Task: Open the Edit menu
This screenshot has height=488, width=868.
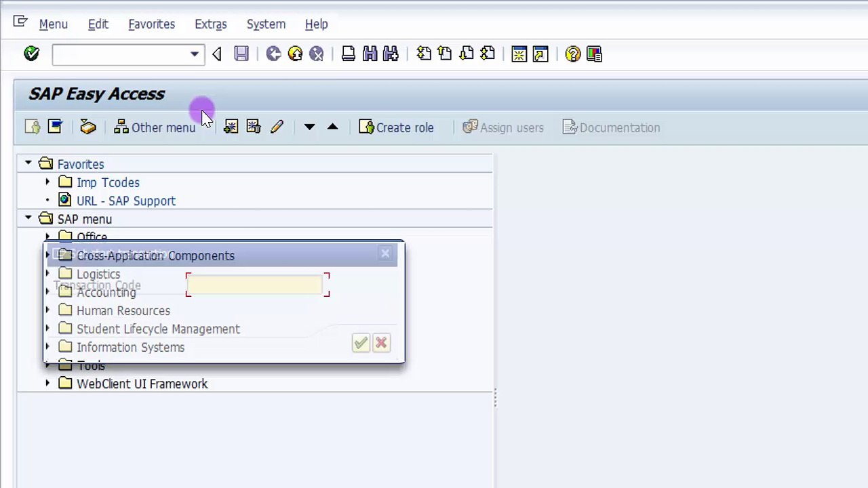Action: [98, 24]
